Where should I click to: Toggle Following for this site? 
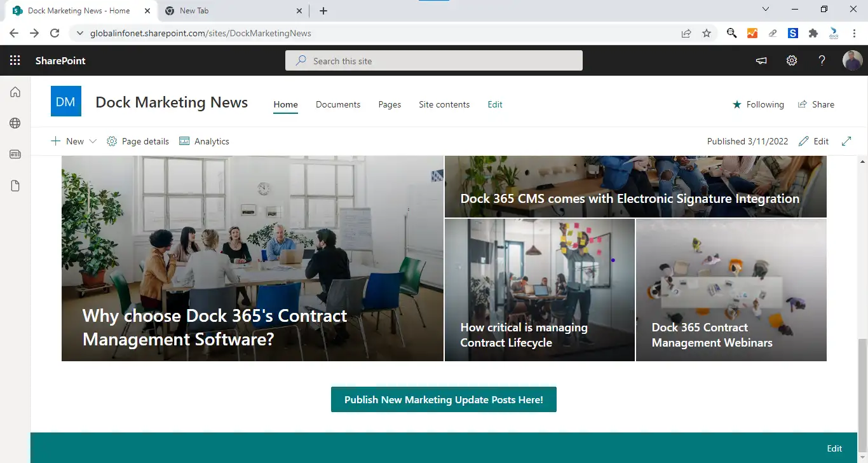[x=758, y=104]
